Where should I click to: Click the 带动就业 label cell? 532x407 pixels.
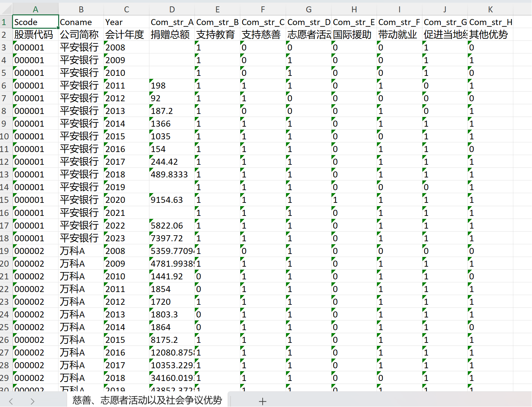pyautogui.click(x=400, y=35)
